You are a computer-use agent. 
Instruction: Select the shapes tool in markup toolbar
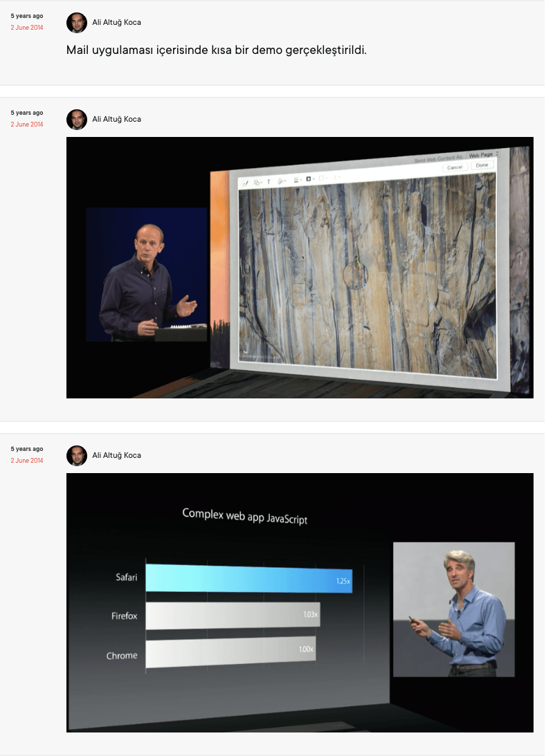coord(257,182)
